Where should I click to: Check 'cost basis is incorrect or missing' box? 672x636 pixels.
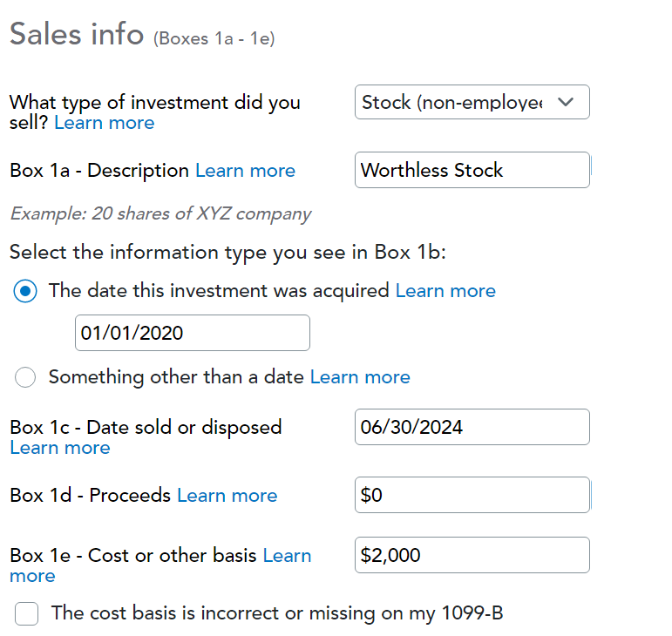click(x=26, y=613)
